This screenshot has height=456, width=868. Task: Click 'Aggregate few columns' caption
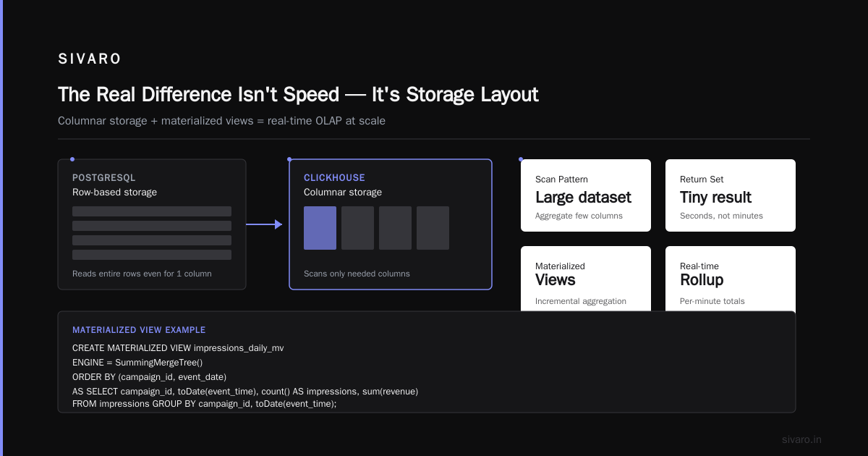[579, 216]
